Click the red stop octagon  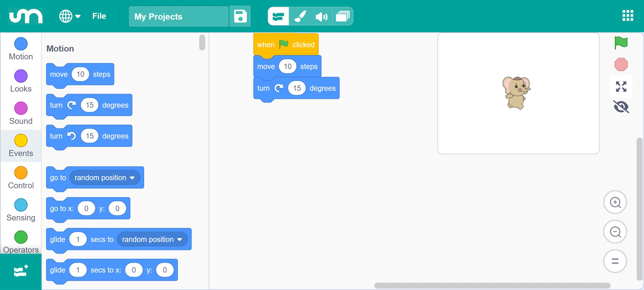[621, 64]
